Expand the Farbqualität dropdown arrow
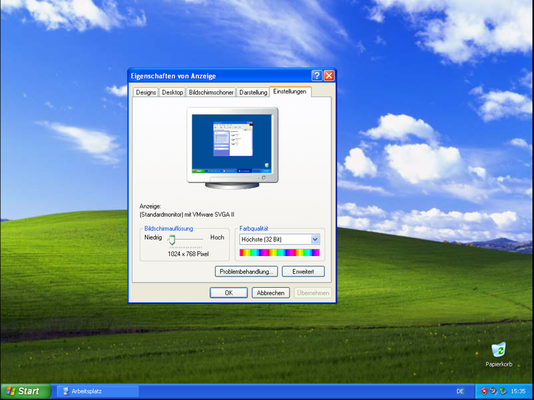The width and height of the screenshot is (534, 400). pyautogui.click(x=315, y=239)
